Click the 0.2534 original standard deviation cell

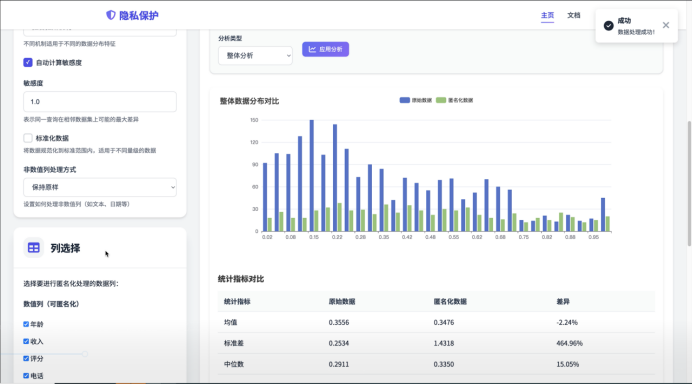[x=339, y=343]
